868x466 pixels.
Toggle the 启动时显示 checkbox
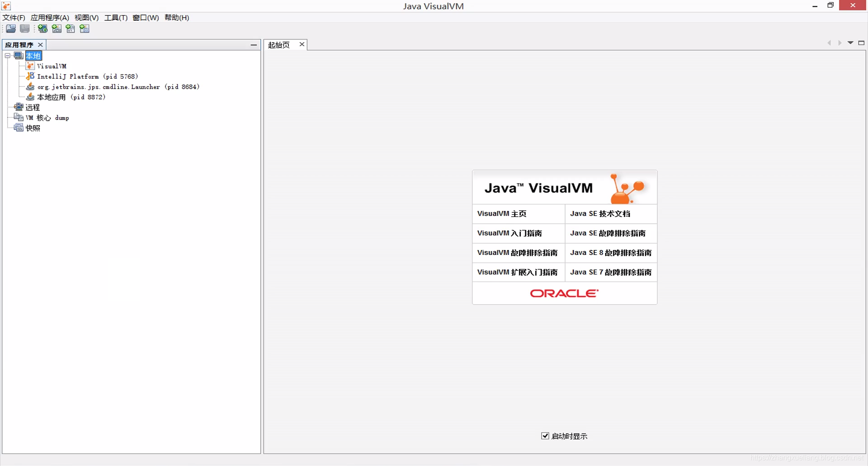pos(545,436)
